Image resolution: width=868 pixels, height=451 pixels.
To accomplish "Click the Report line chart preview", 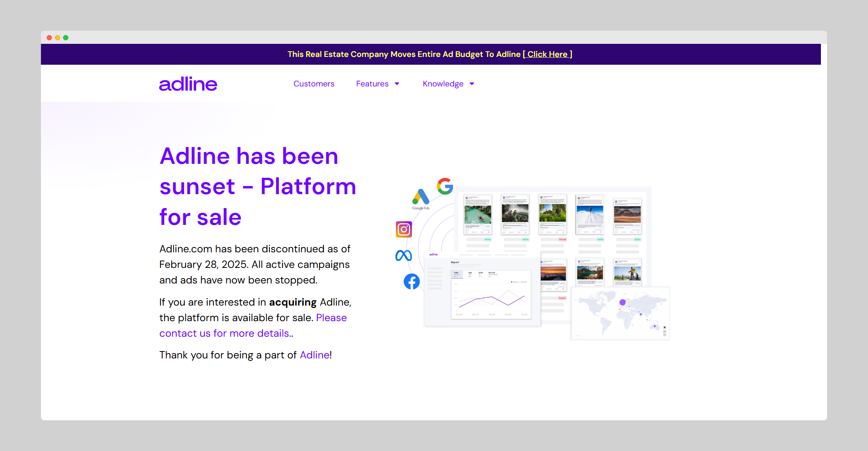I will point(491,294).
